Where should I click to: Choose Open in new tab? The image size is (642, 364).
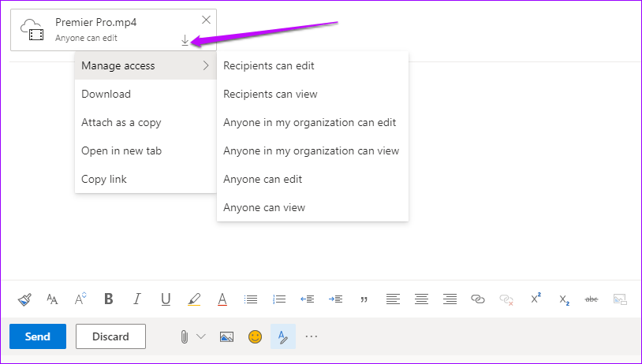point(145,150)
